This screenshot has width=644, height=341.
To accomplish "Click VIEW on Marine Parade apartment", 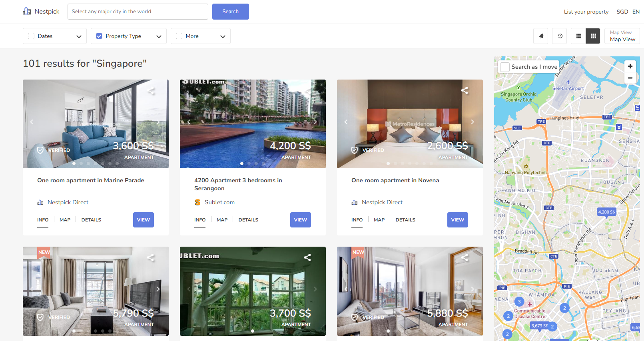I will [x=144, y=220].
